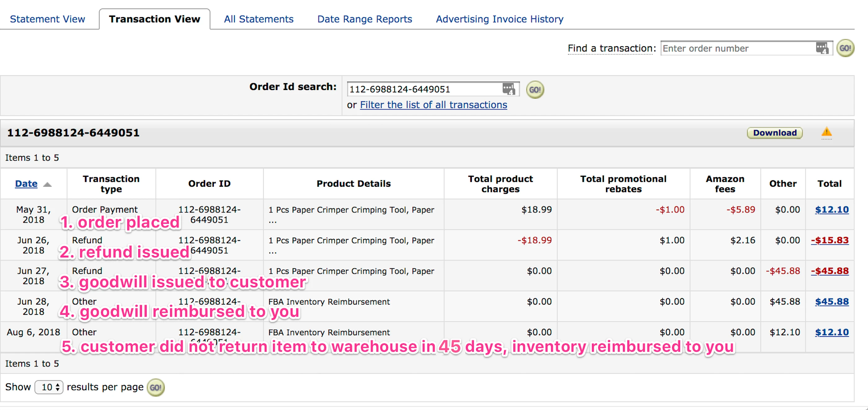Click the password manager icon in the Find a transaction field
The height and width of the screenshot is (410, 868).
[x=822, y=48]
